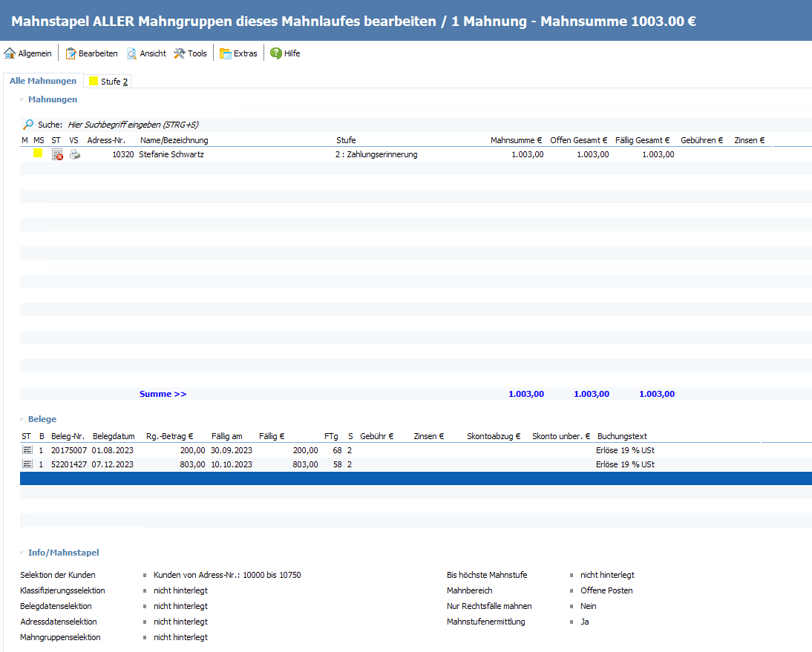Open the Ansicht menu with magnifier icon
The width and height of the screenshot is (812, 652).
(x=145, y=53)
